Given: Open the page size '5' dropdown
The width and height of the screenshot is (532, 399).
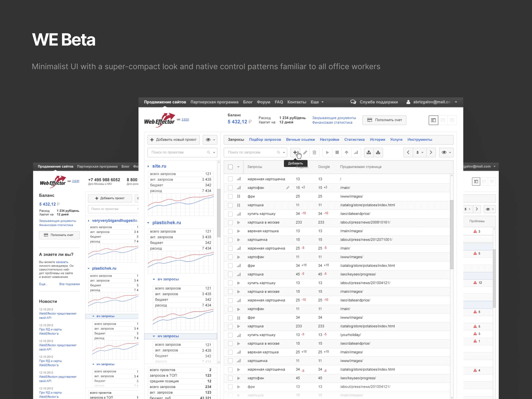Looking at the screenshot, I should tap(420, 152).
